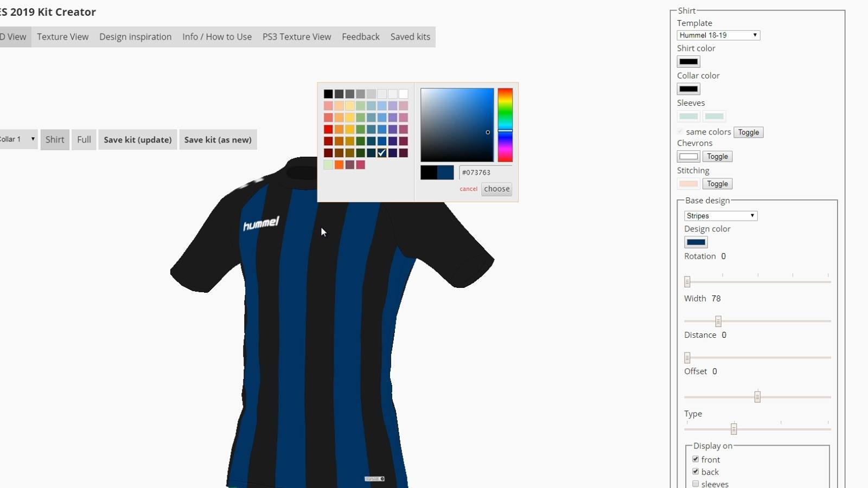Viewport: 868px width, 488px height.
Task: Uncheck the back display checkbox
Action: click(695, 472)
